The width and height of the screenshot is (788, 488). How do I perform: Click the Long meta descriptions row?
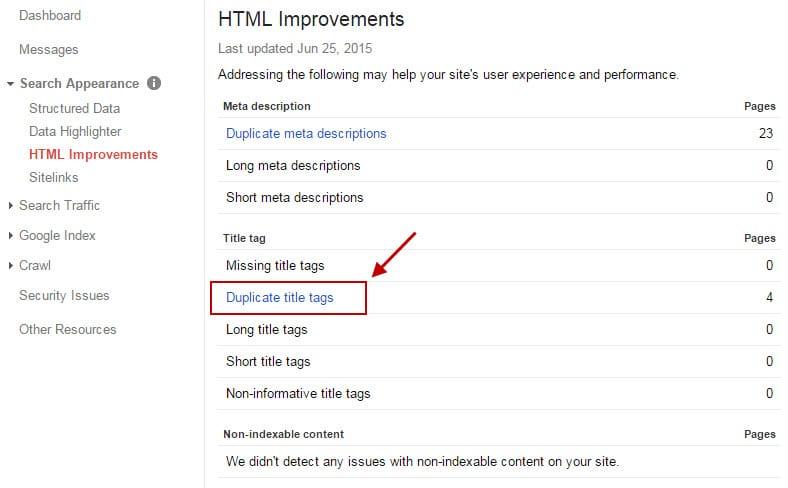click(499, 166)
